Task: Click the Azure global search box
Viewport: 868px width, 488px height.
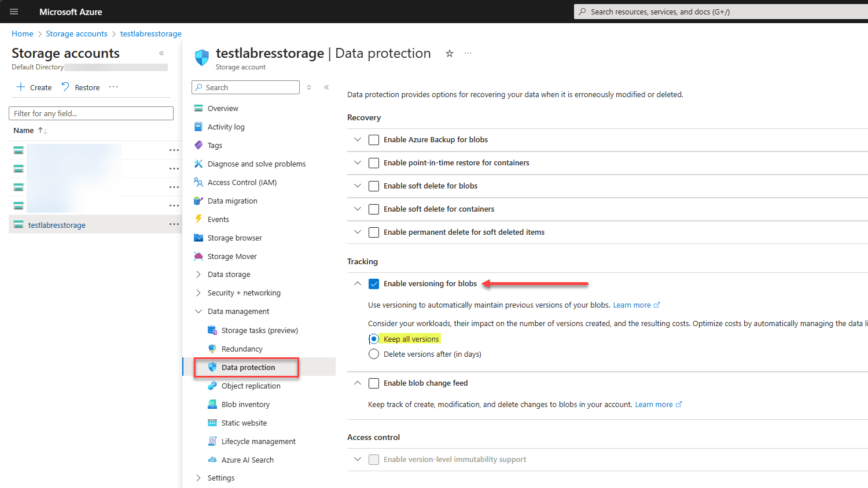Action: [720, 12]
